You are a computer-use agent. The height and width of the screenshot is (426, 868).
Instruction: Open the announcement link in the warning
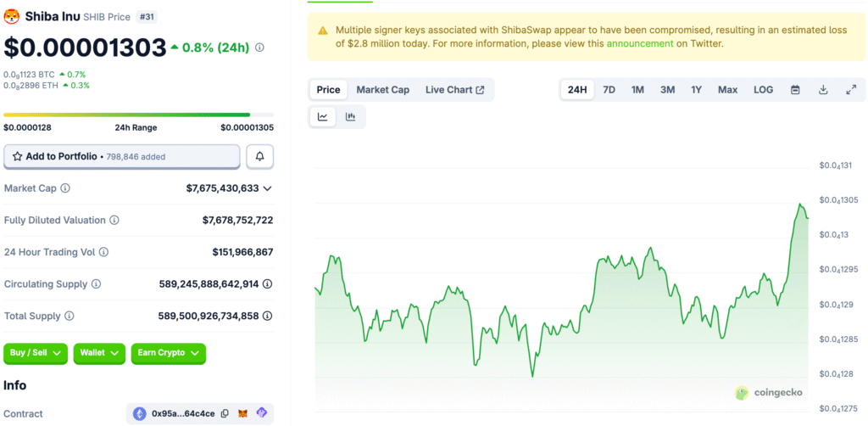click(639, 43)
